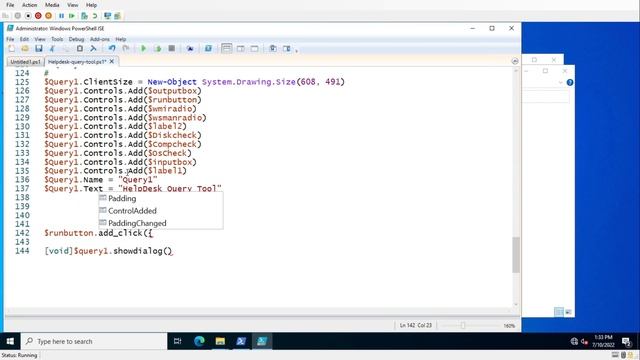Open Task View on the taskbar
The image size is (640, 360).
[178, 341]
